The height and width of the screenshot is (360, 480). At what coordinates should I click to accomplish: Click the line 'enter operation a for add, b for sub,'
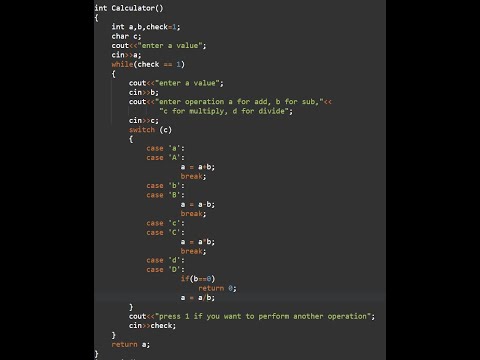pos(230,101)
